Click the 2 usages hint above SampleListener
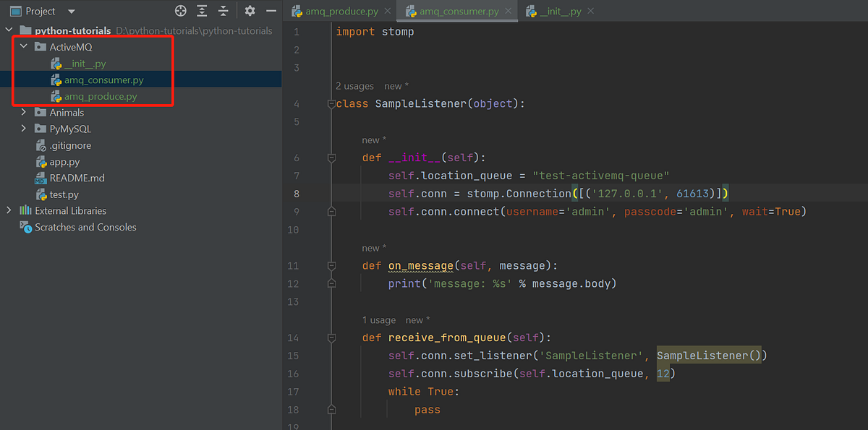 click(354, 85)
